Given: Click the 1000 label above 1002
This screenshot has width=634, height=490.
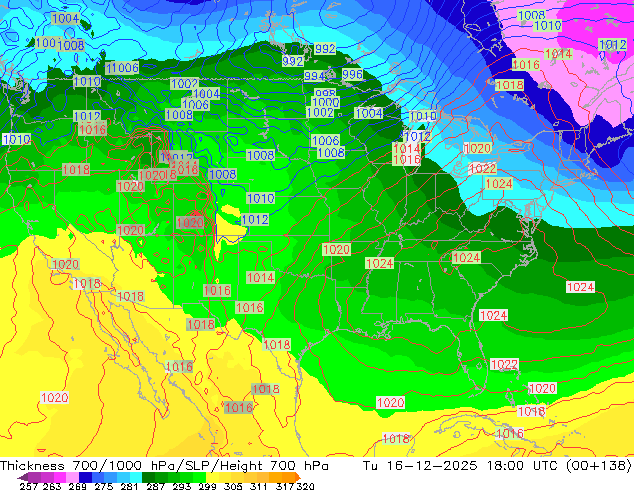Looking at the screenshot, I should (325, 102).
